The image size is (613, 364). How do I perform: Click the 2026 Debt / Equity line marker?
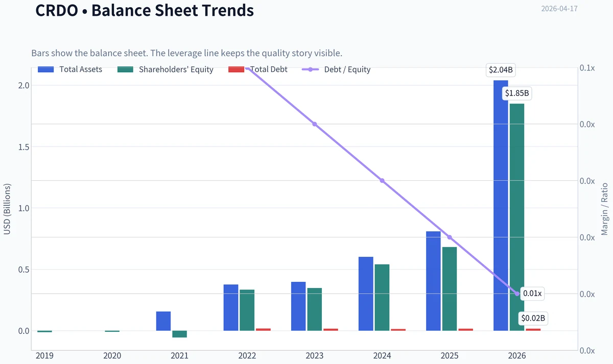click(x=517, y=294)
